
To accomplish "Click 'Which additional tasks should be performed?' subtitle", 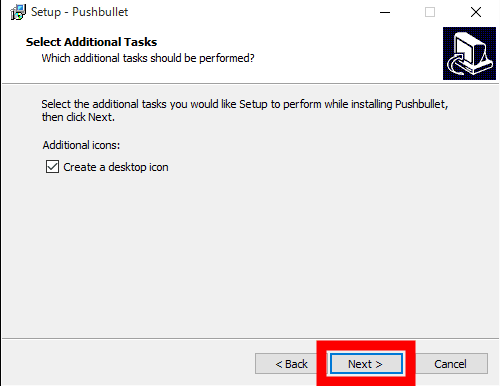I will pos(148,58).
